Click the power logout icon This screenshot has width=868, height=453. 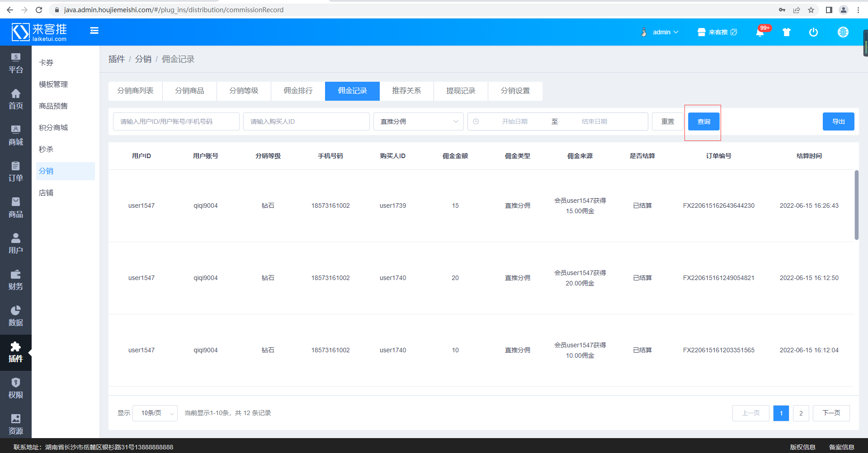(813, 32)
